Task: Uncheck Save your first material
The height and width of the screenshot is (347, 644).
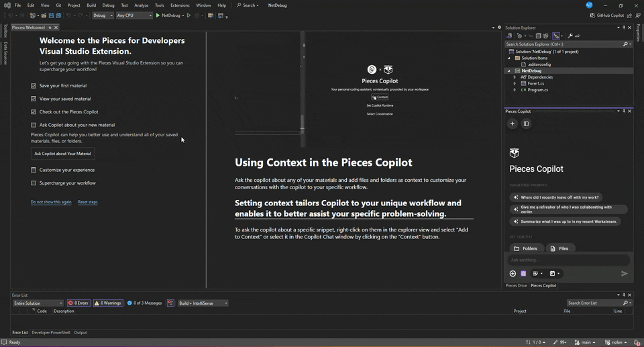Action: 34,86
